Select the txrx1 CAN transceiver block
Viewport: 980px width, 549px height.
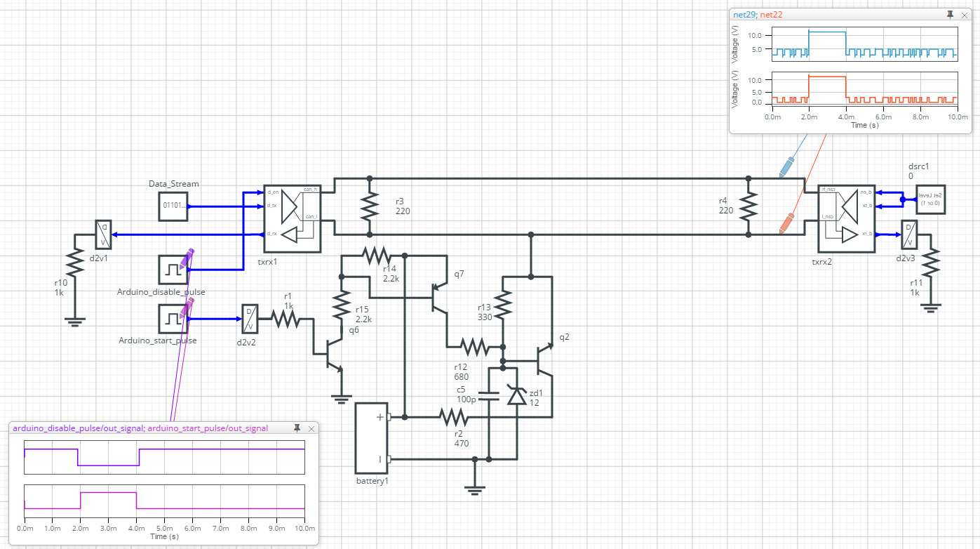291,218
